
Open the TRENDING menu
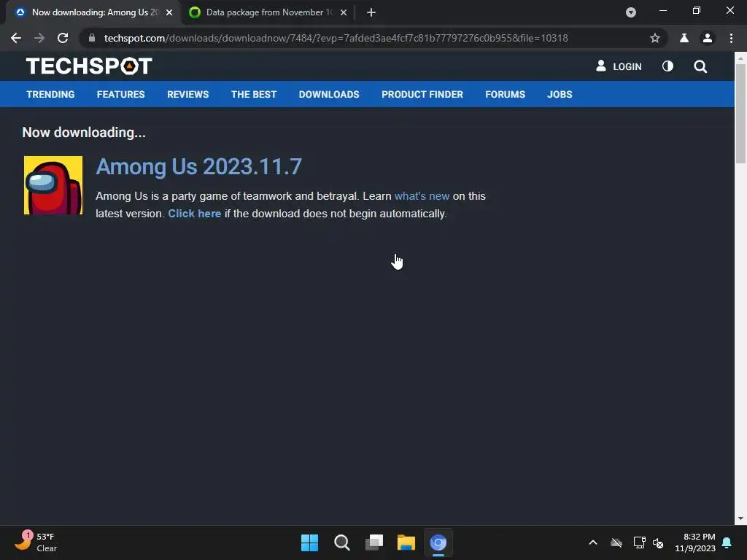tap(50, 94)
